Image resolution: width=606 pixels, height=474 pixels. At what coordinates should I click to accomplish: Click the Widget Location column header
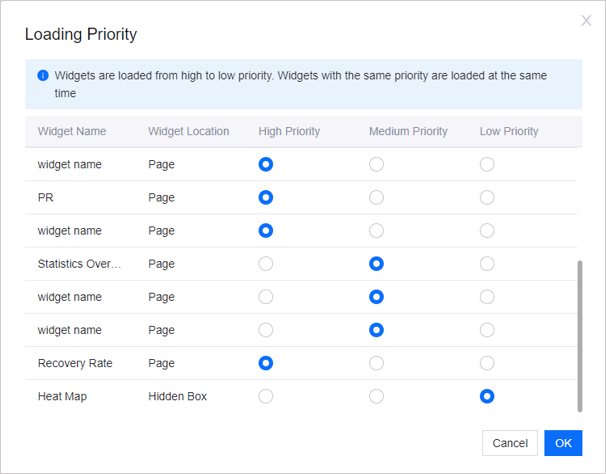click(188, 131)
